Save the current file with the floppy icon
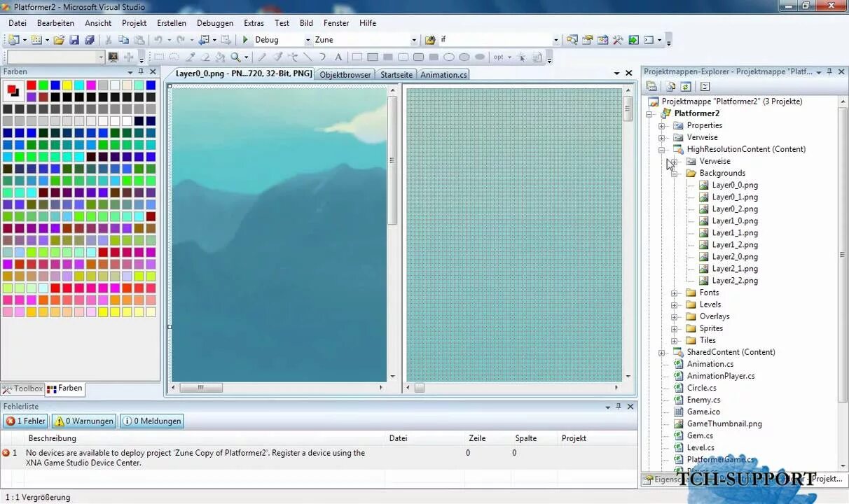This screenshot has width=849, height=504. click(x=74, y=40)
